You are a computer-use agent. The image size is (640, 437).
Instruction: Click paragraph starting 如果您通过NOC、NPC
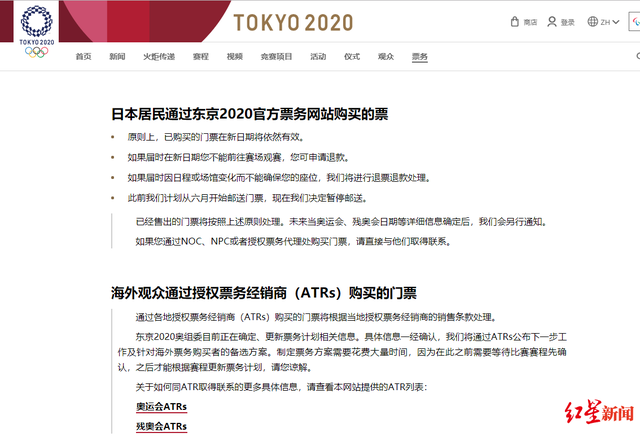pos(293,242)
